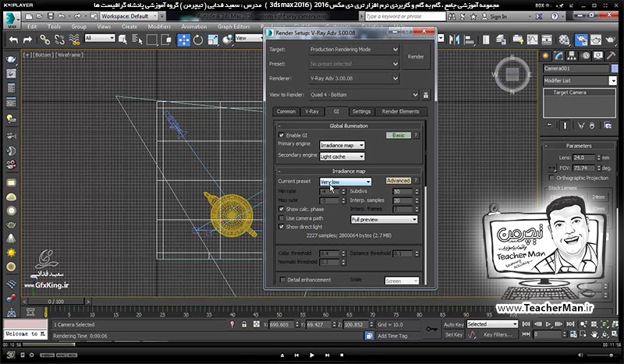Open the Material Editor icon
This screenshot has height=364, width=624.
point(564,40)
